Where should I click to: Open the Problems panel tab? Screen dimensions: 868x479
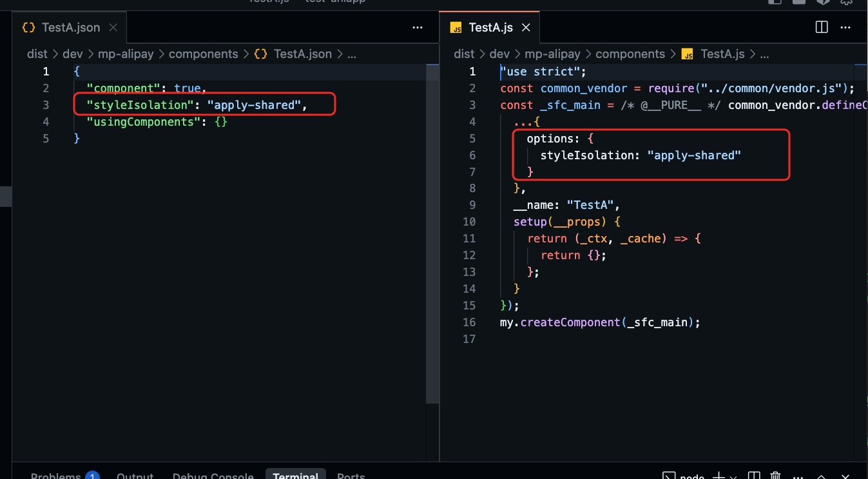pyautogui.click(x=55, y=476)
